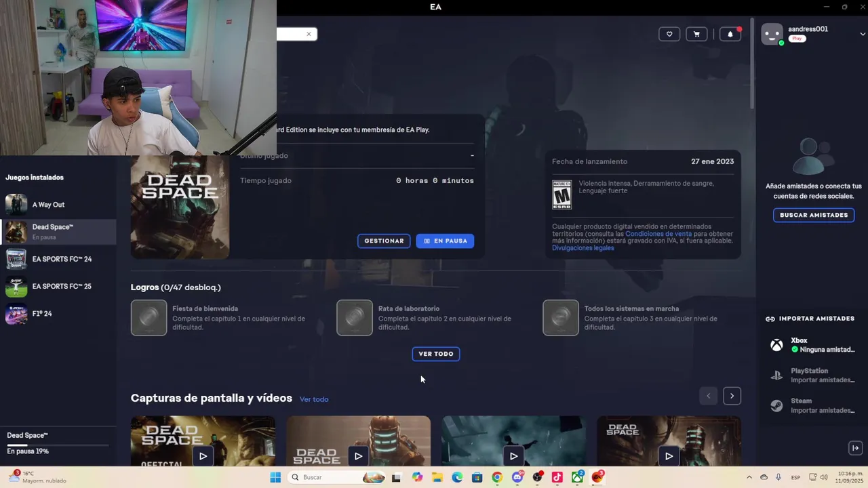Expand the account menu chevron
The height and width of the screenshot is (488, 868).
863,34
